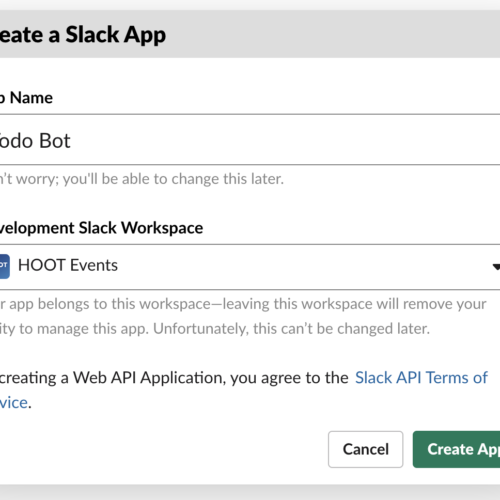Click the Create App button

pyautogui.click(x=456, y=449)
